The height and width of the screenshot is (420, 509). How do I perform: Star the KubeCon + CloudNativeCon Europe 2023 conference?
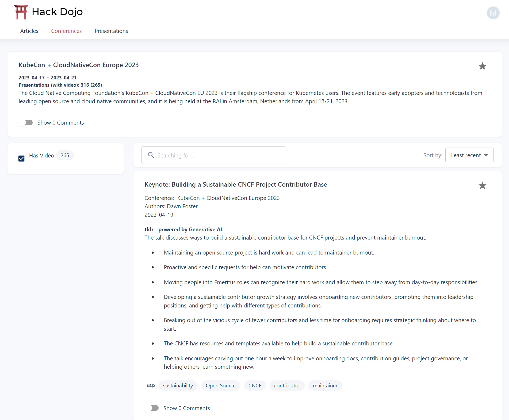(482, 66)
